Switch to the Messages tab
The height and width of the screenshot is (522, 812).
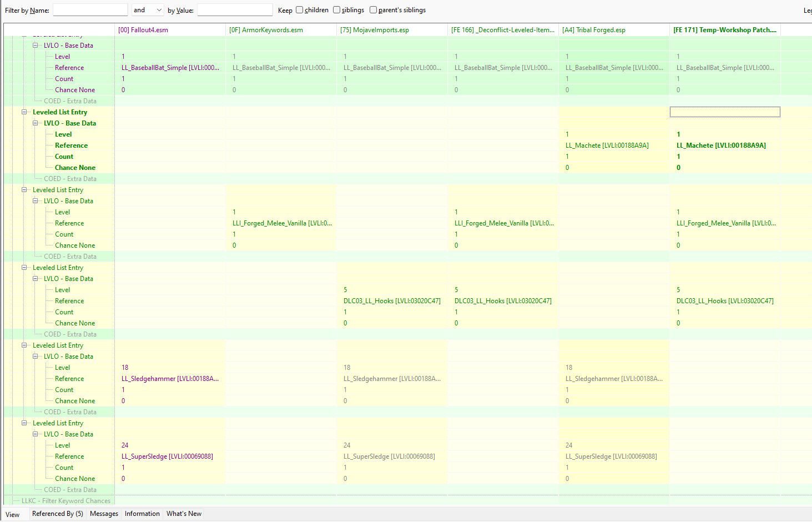pyautogui.click(x=104, y=514)
